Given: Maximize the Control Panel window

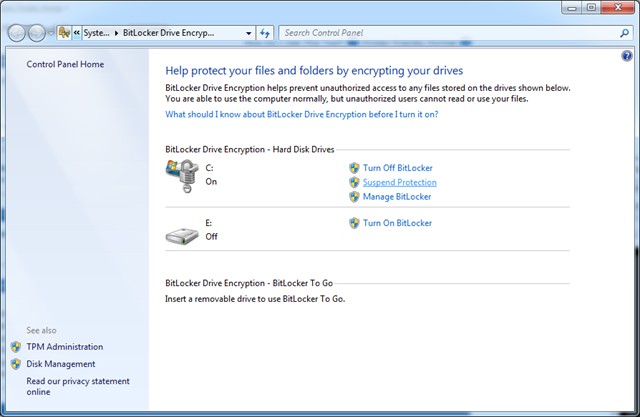Looking at the screenshot, I should tap(591, 7).
